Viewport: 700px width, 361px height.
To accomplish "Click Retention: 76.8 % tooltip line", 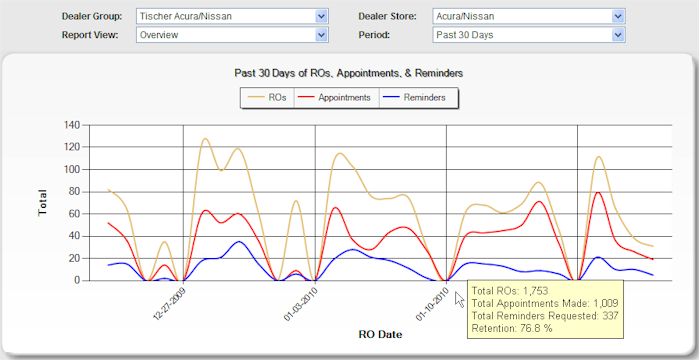I will click(512, 328).
